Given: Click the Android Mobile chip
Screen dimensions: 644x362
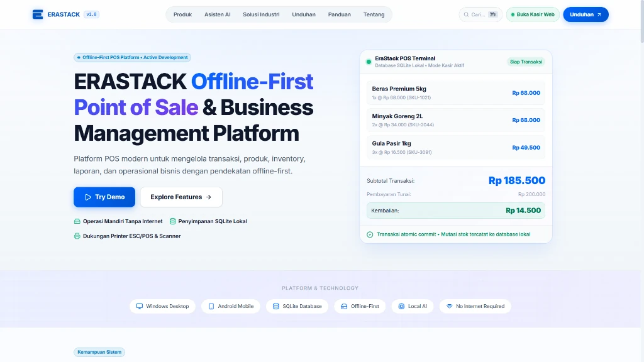Looking at the screenshot, I should point(231,306).
